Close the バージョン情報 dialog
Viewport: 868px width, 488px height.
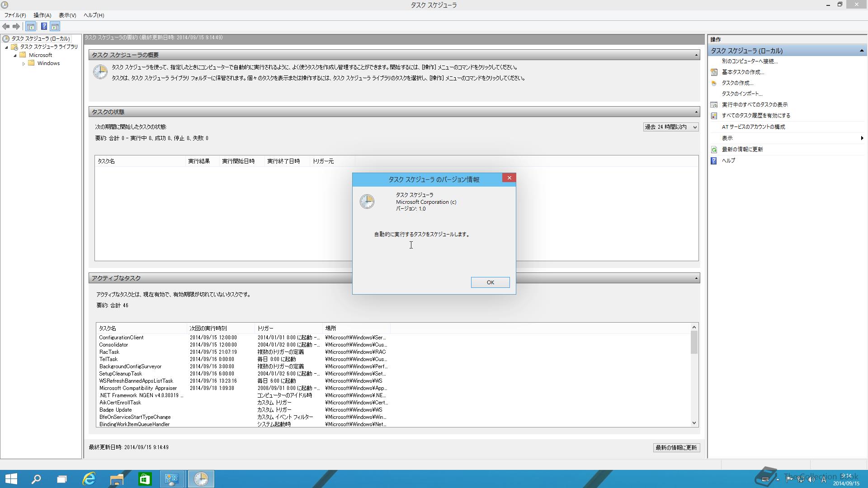[509, 178]
